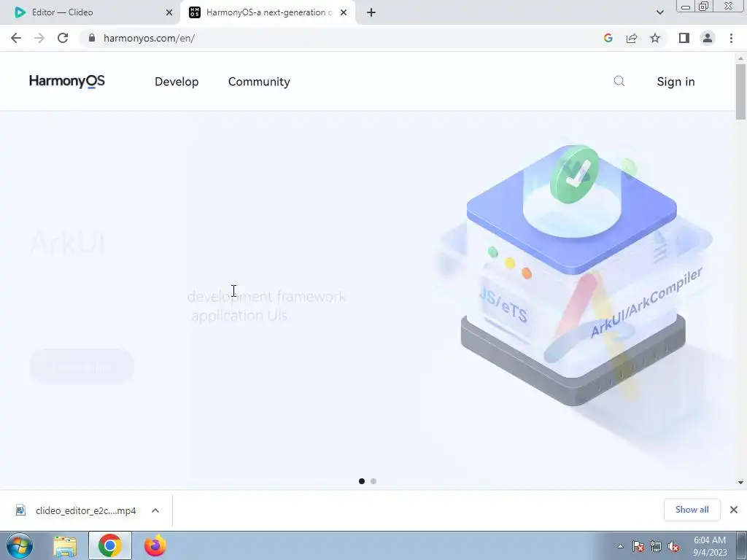Click the browser forward arrow
This screenshot has height=560, width=747.
click(39, 38)
